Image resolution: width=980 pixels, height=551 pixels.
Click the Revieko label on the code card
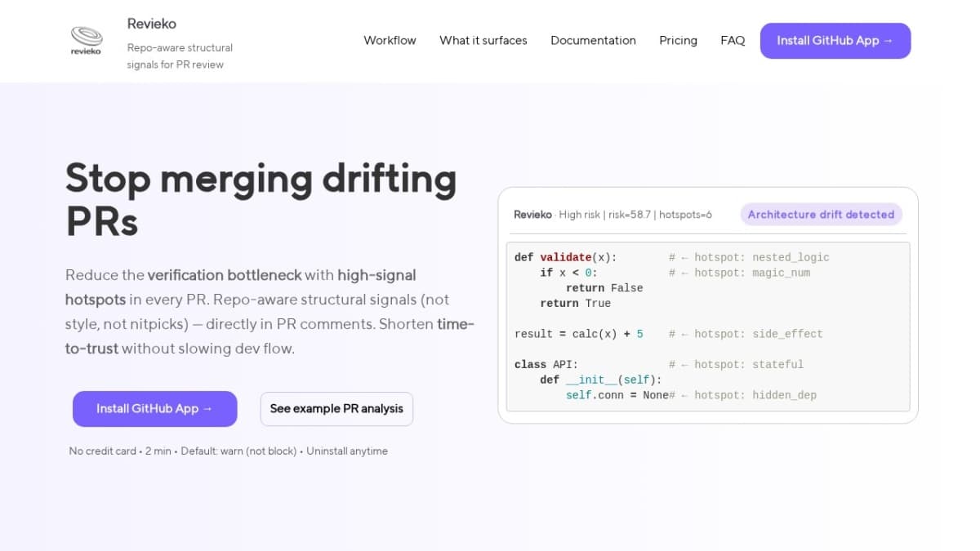532,215
